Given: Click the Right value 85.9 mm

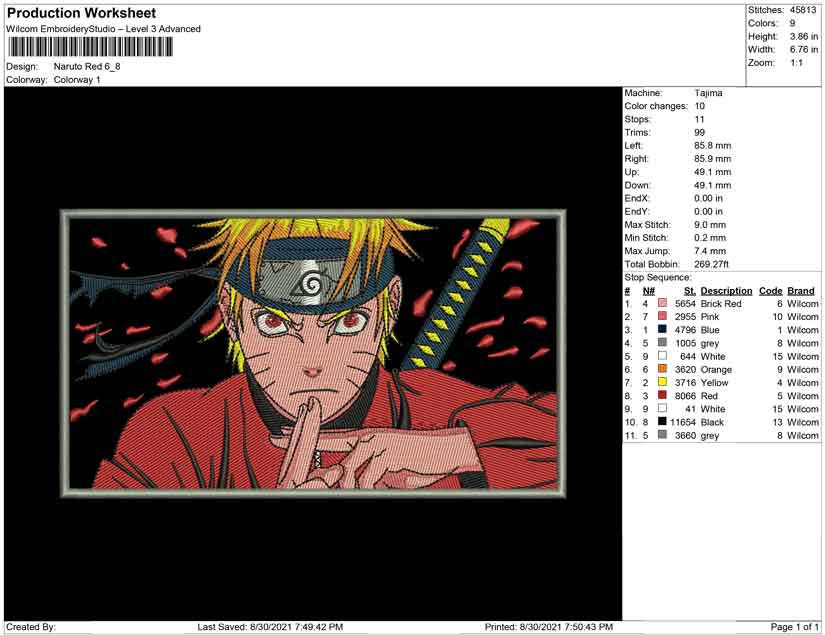Looking at the screenshot, I should [x=712, y=159].
